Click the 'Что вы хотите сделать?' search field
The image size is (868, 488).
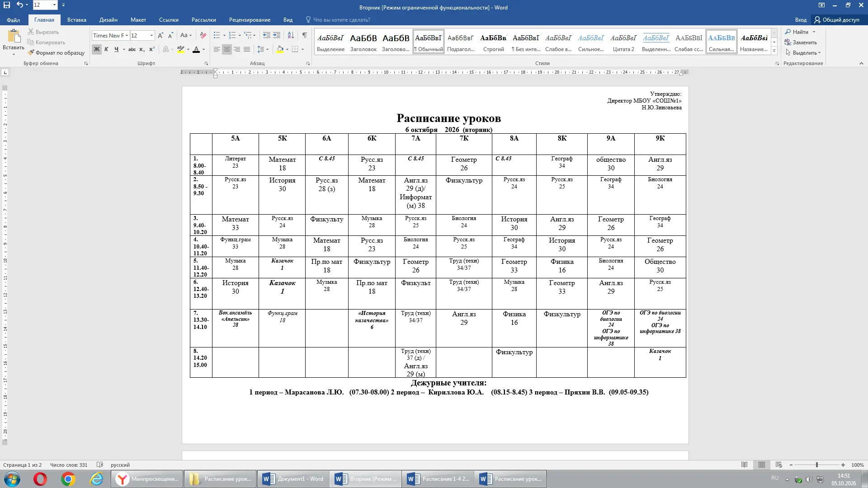[x=338, y=20]
